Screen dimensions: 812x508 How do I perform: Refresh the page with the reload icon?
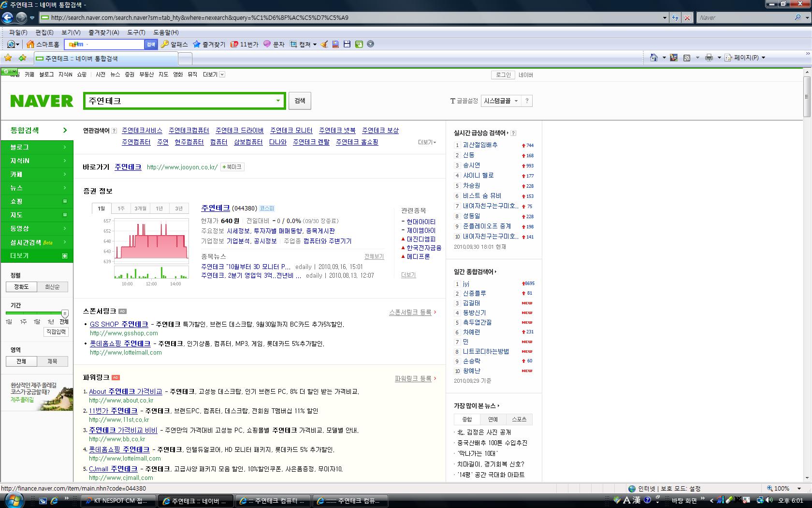[x=675, y=18]
